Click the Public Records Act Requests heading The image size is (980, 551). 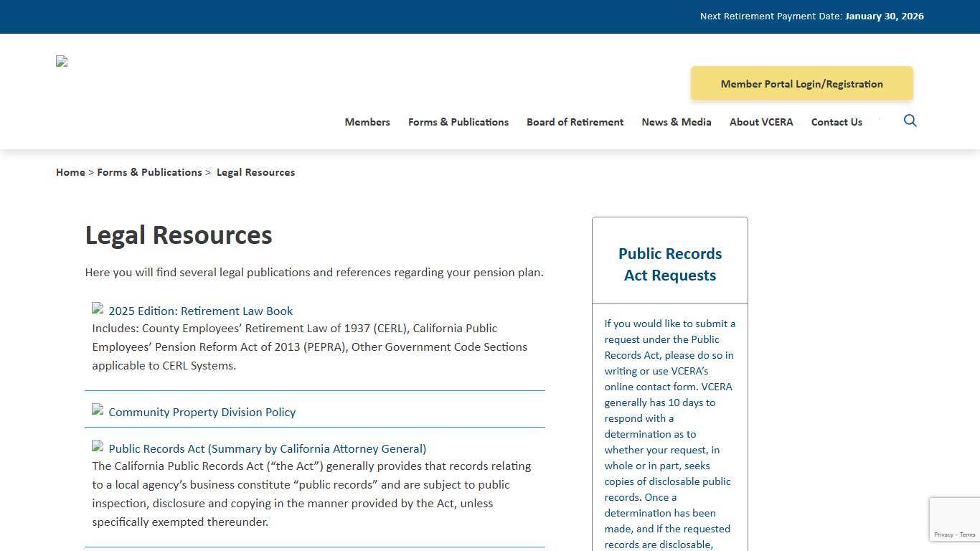(669, 264)
